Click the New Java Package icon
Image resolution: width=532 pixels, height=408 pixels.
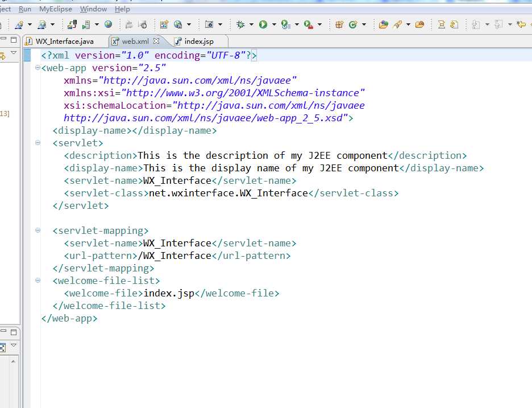[339, 24]
